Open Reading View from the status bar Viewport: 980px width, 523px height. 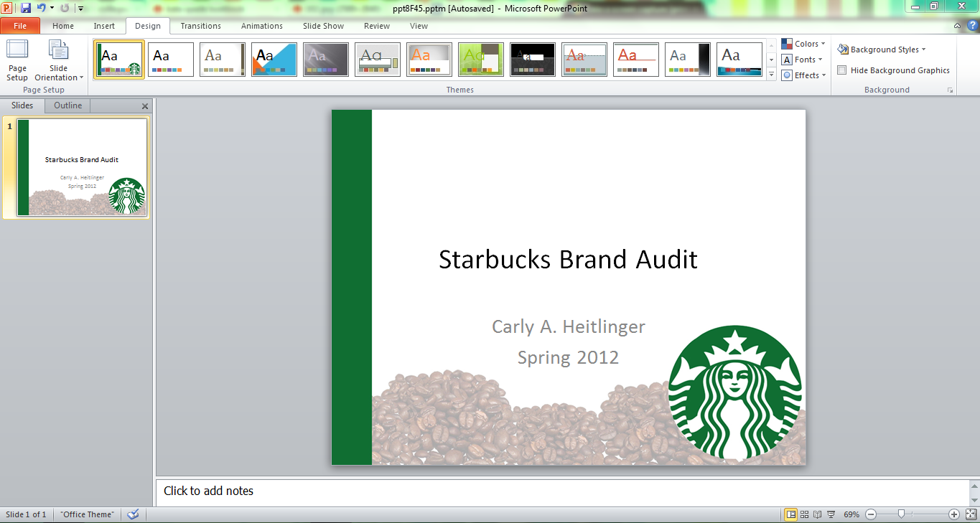click(817, 514)
